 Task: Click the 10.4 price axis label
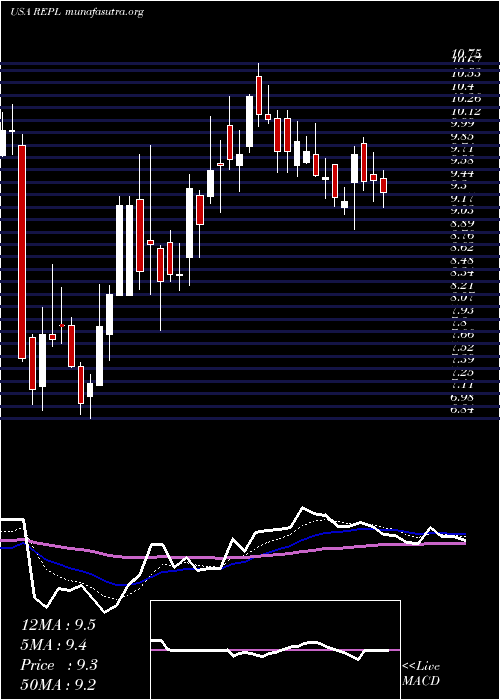point(462,86)
